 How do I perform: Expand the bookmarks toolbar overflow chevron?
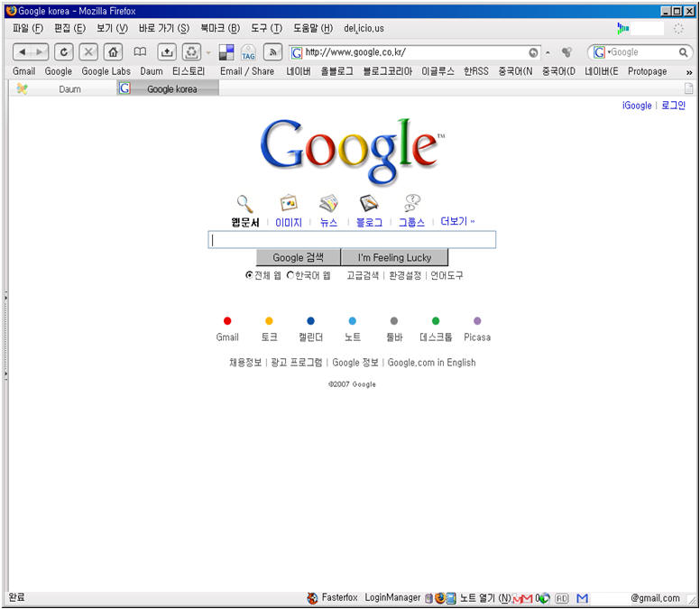point(689,72)
